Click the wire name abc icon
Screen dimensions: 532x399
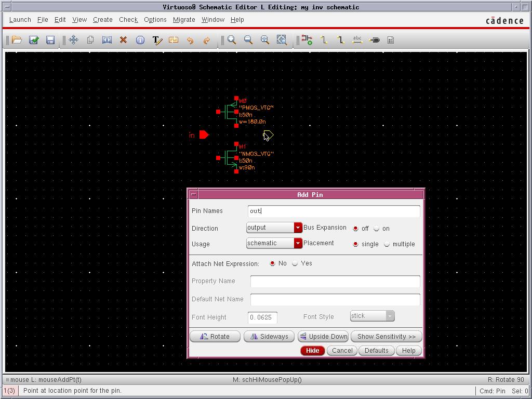[x=357, y=39]
